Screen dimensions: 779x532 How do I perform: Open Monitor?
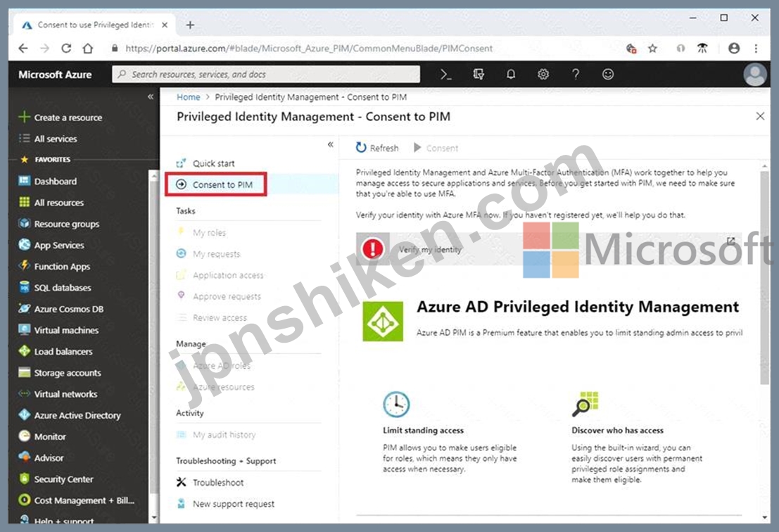tap(43, 436)
